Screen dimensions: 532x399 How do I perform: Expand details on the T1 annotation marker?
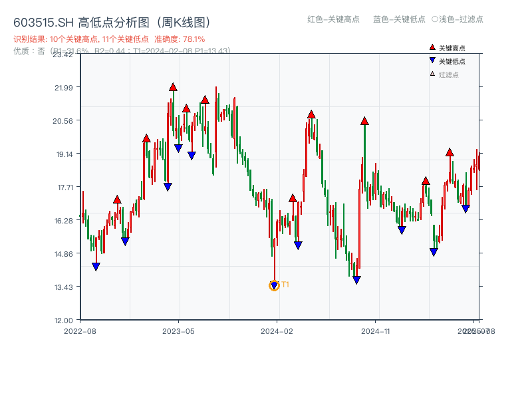[x=274, y=285]
